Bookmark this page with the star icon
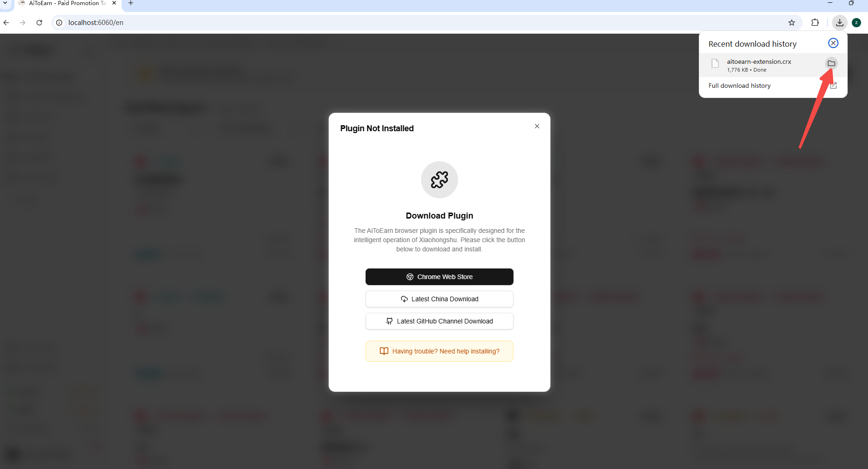This screenshot has width=868, height=469. tap(791, 22)
